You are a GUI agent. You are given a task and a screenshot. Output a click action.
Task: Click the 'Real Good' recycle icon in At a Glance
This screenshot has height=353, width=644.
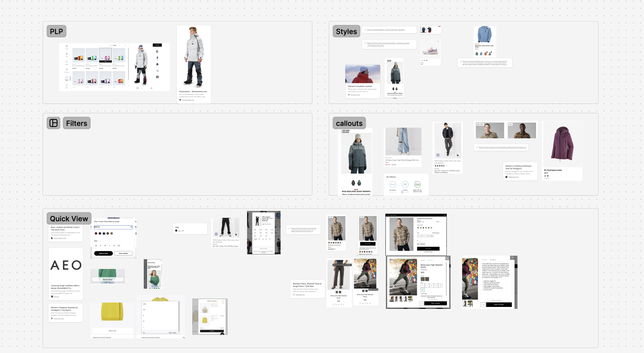click(x=417, y=184)
